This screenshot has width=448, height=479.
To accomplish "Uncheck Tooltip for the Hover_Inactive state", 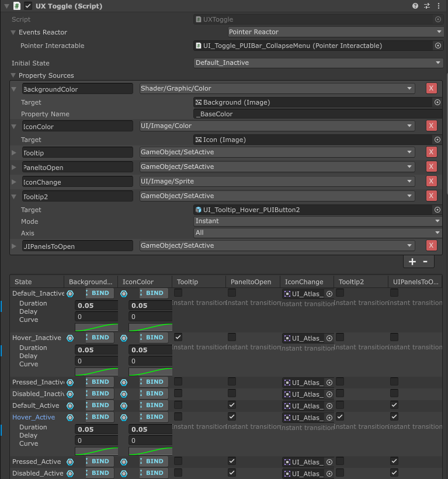I will (178, 337).
